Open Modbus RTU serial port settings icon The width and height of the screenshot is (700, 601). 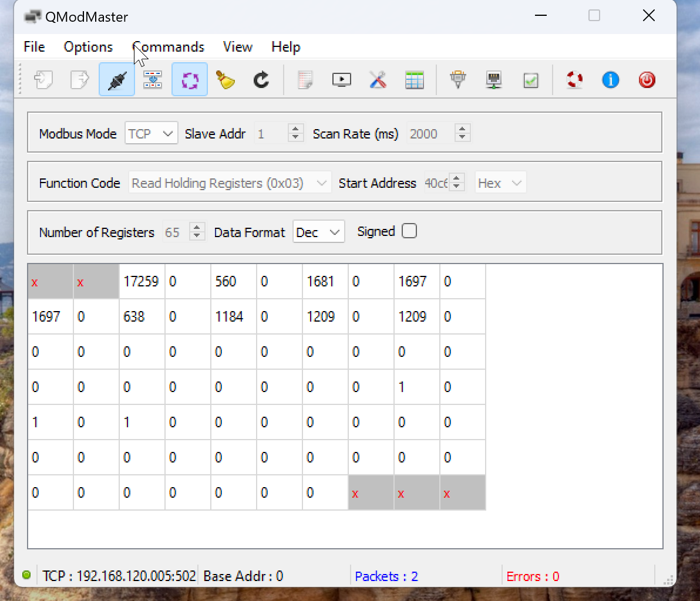click(x=458, y=80)
